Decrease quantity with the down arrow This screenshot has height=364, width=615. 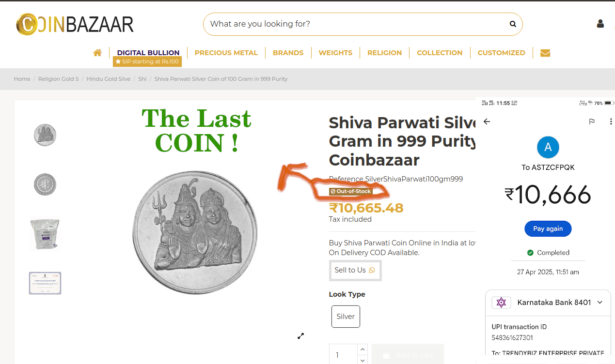[x=362, y=360]
